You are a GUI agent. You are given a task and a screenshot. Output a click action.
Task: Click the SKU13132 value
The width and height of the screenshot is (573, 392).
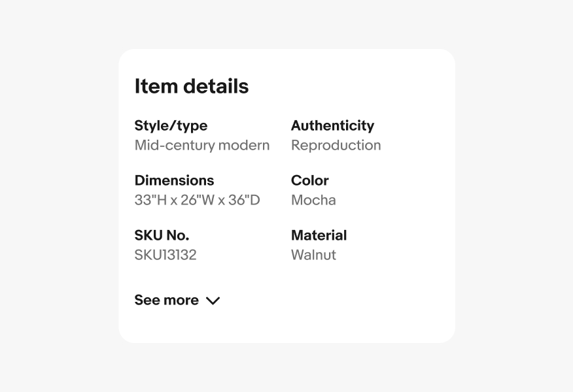(165, 255)
